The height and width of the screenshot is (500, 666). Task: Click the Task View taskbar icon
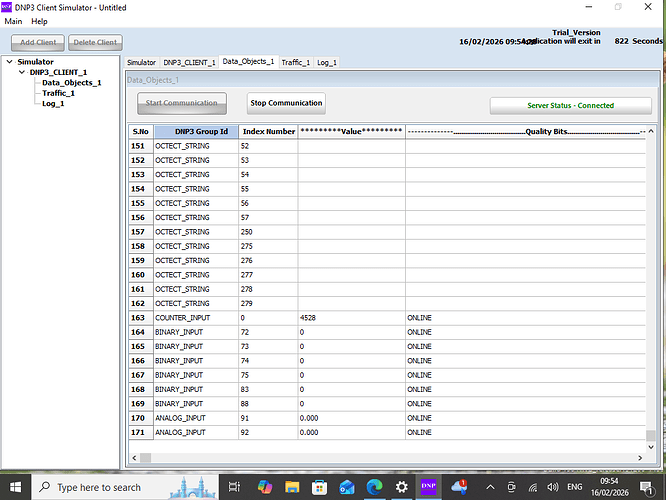[235, 486]
